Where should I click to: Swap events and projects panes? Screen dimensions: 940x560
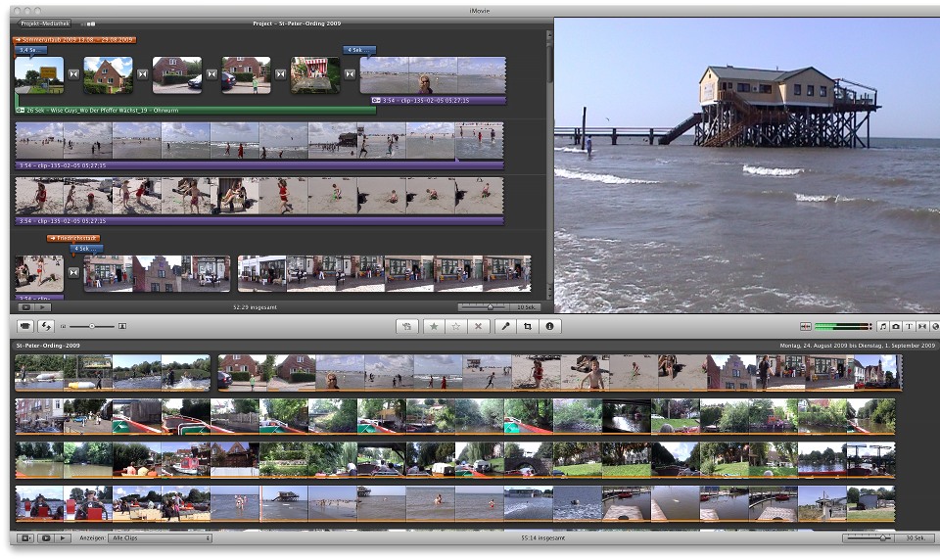[x=46, y=326]
